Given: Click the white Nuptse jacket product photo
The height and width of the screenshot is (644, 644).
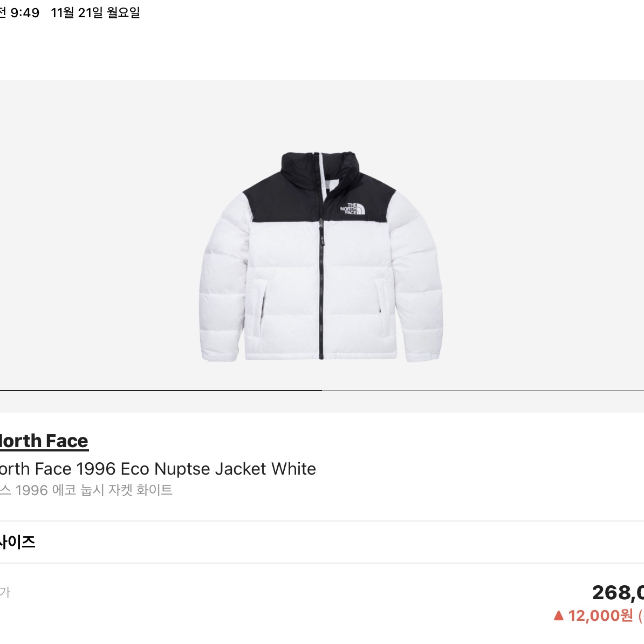Looking at the screenshot, I should point(321,257).
